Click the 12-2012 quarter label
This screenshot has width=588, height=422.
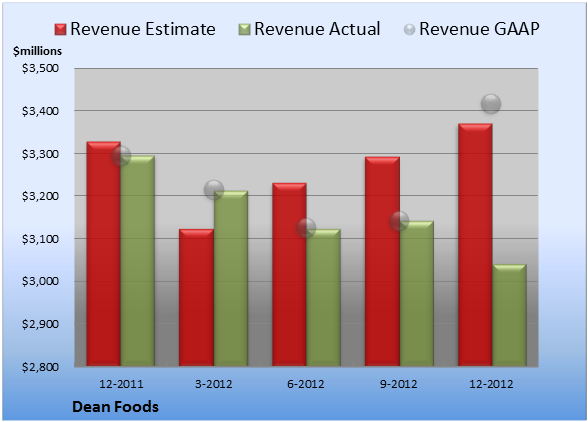491,384
